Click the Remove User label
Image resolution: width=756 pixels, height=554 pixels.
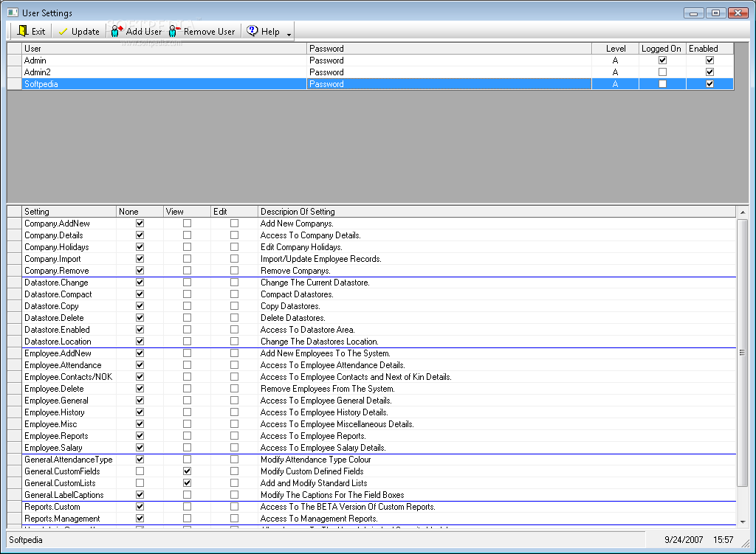[x=209, y=32]
